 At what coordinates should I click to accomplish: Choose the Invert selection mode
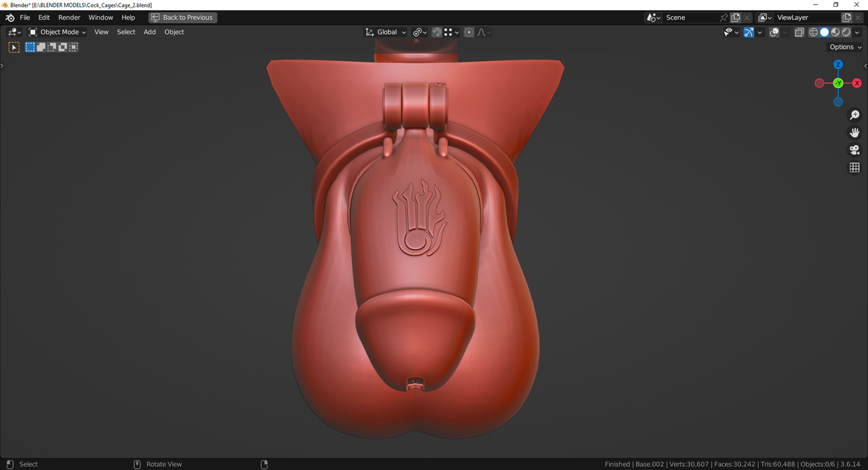[x=62, y=47]
